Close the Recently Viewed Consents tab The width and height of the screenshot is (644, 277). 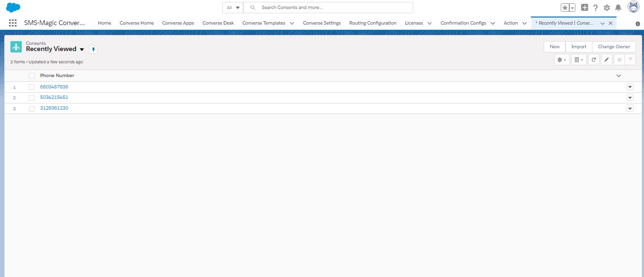point(610,23)
